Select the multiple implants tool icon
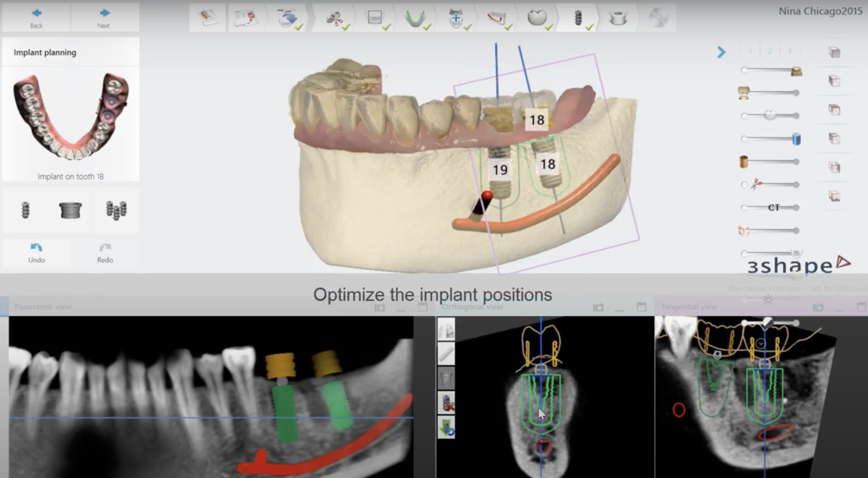The image size is (868, 478). click(116, 210)
